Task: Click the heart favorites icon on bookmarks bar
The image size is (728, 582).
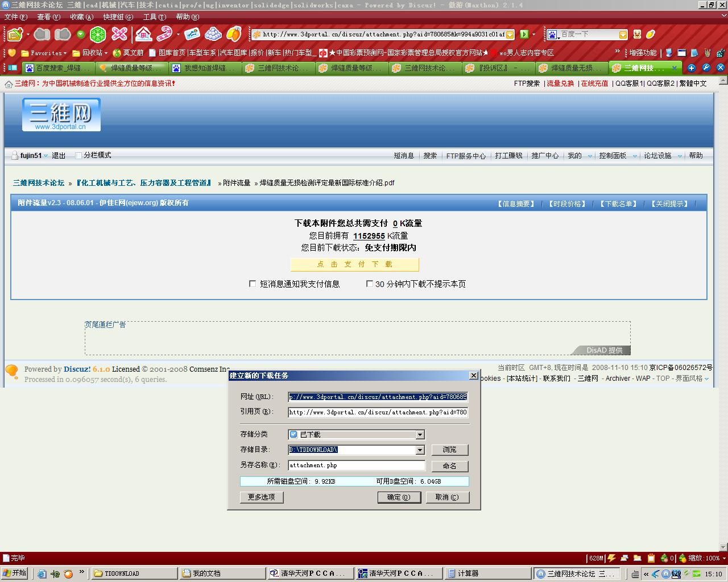Action: (x=11, y=53)
